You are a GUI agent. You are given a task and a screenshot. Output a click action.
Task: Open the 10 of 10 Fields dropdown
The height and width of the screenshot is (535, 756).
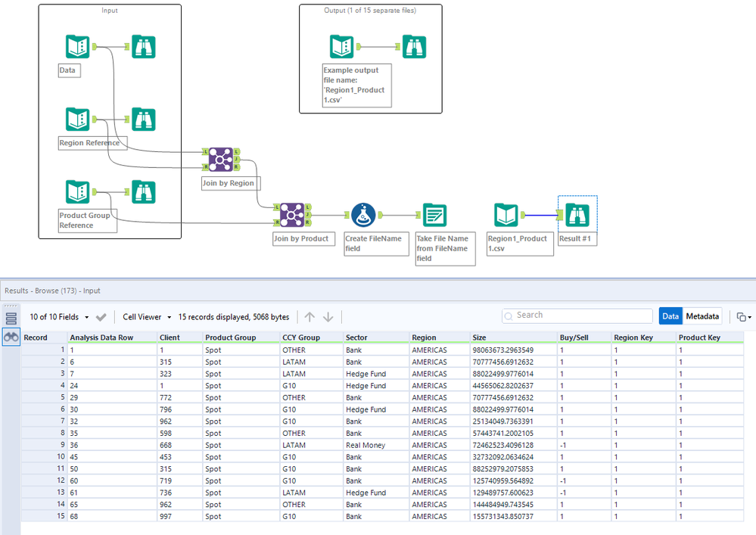pyautogui.click(x=60, y=317)
